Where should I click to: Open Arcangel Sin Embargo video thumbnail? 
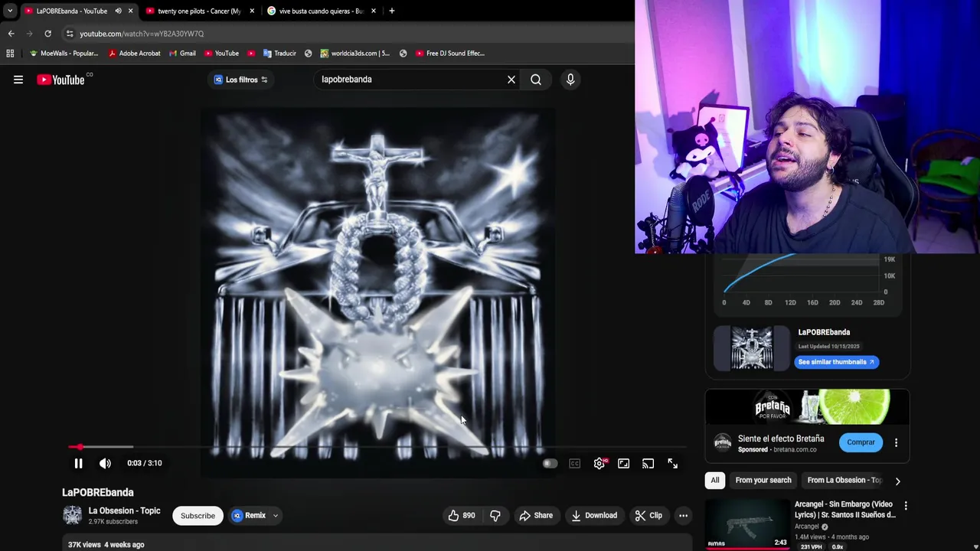[747, 525]
